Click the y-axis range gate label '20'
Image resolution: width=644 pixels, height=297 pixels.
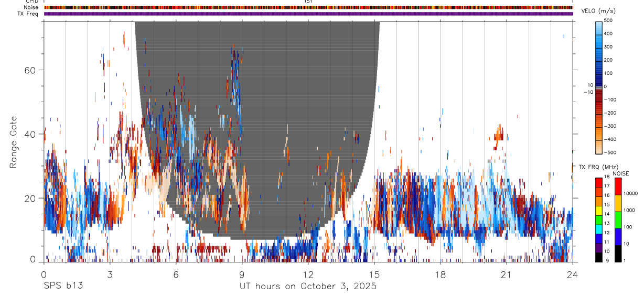(31, 198)
